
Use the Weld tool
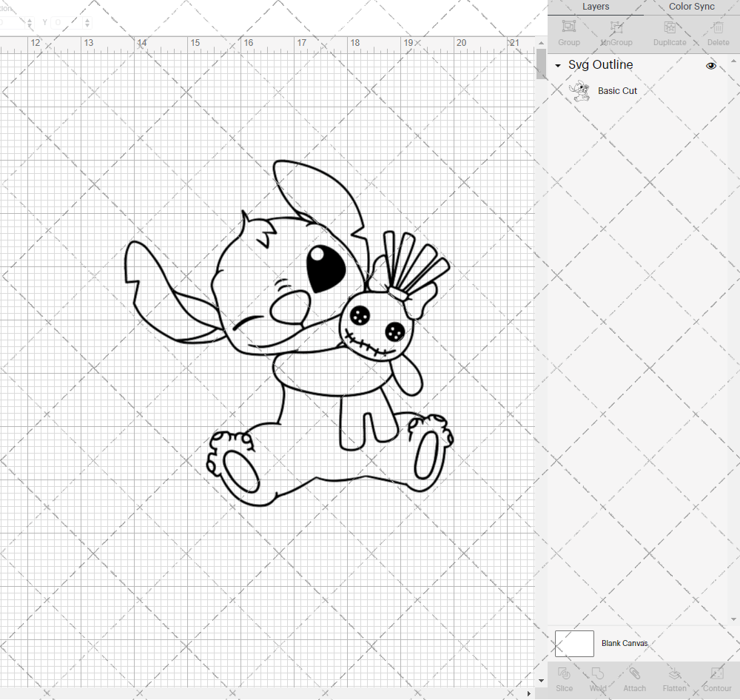[x=597, y=679]
